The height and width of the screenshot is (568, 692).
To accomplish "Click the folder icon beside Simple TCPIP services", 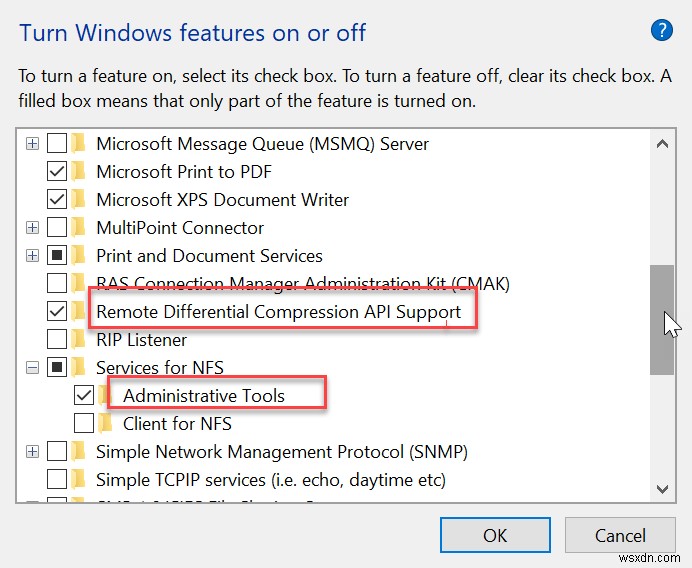I will click(x=79, y=479).
